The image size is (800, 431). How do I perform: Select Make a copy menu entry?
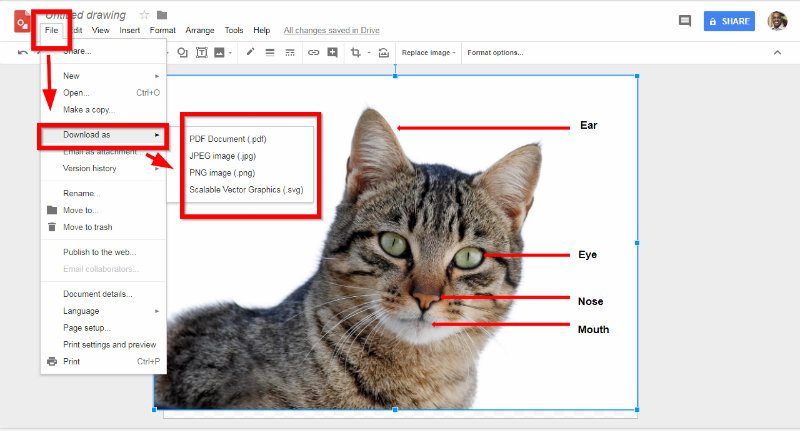[x=104, y=110]
